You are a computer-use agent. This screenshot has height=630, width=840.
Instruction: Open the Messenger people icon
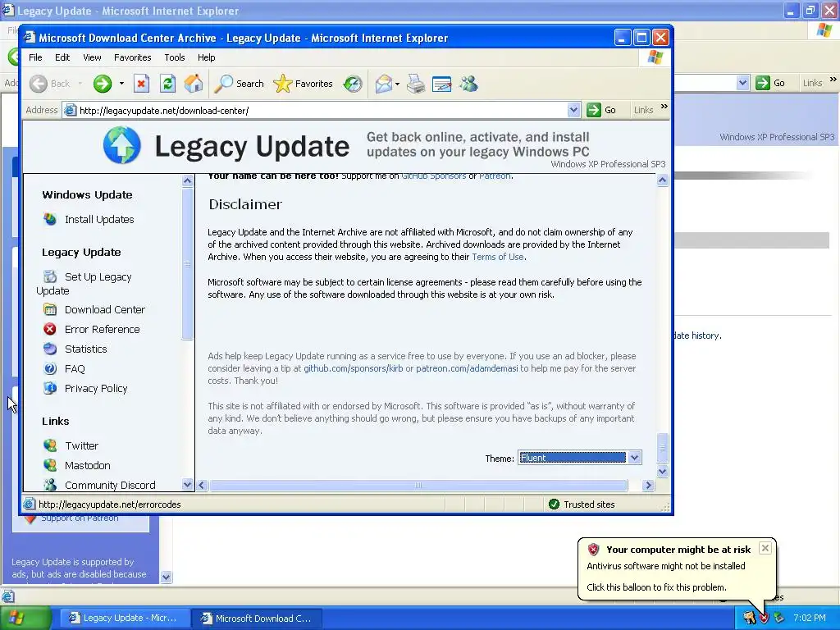point(468,84)
